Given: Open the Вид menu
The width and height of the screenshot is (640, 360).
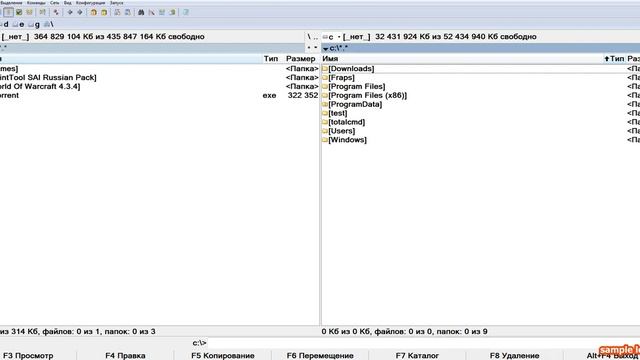Looking at the screenshot, I should click(x=68, y=3).
